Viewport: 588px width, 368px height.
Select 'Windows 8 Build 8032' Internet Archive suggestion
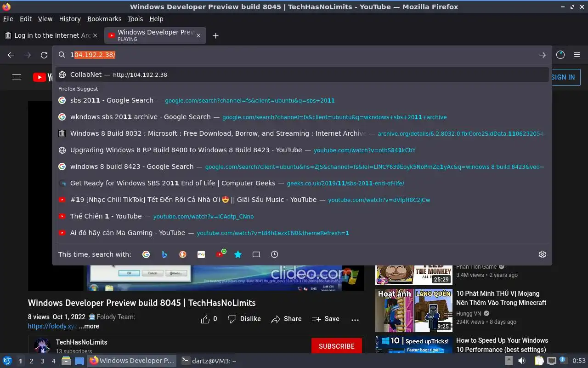point(302,133)
